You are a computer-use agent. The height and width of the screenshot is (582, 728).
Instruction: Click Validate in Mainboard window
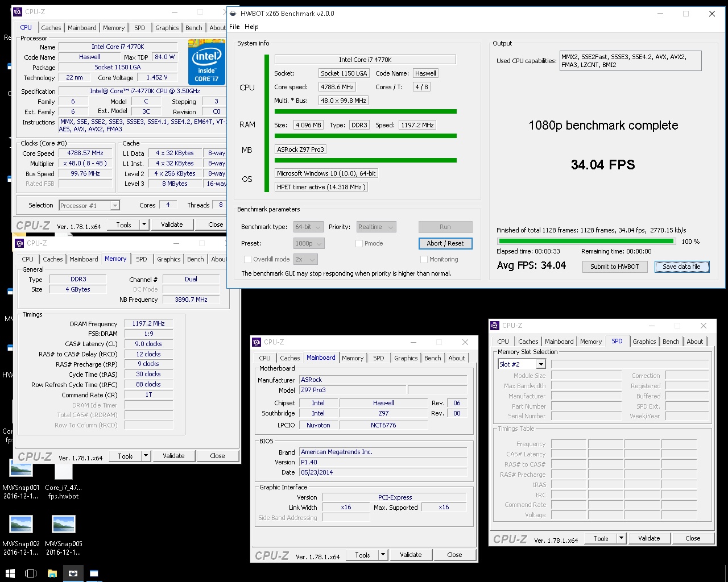tap(411, 555)
